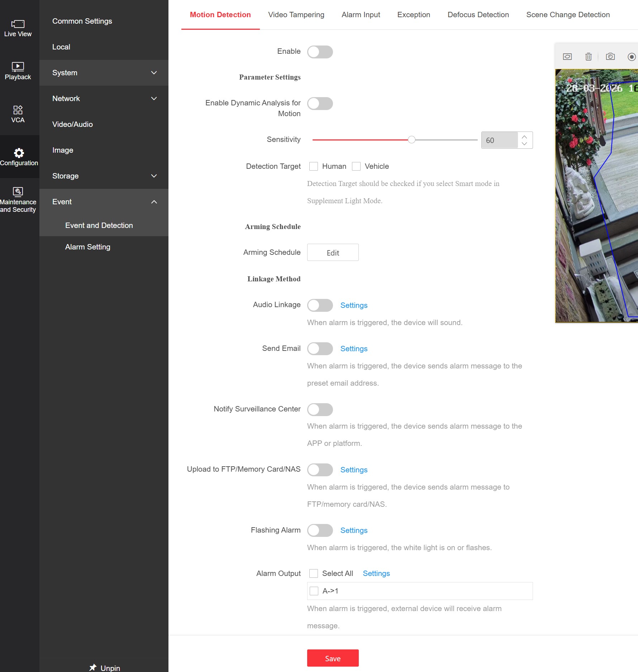
Task: Click the Sensitivity slider handle
Action: (x=412, y=140)
